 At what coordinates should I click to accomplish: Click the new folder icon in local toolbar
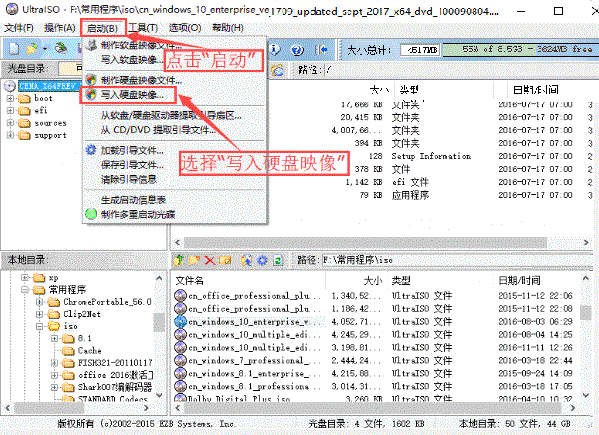[194, 260]
